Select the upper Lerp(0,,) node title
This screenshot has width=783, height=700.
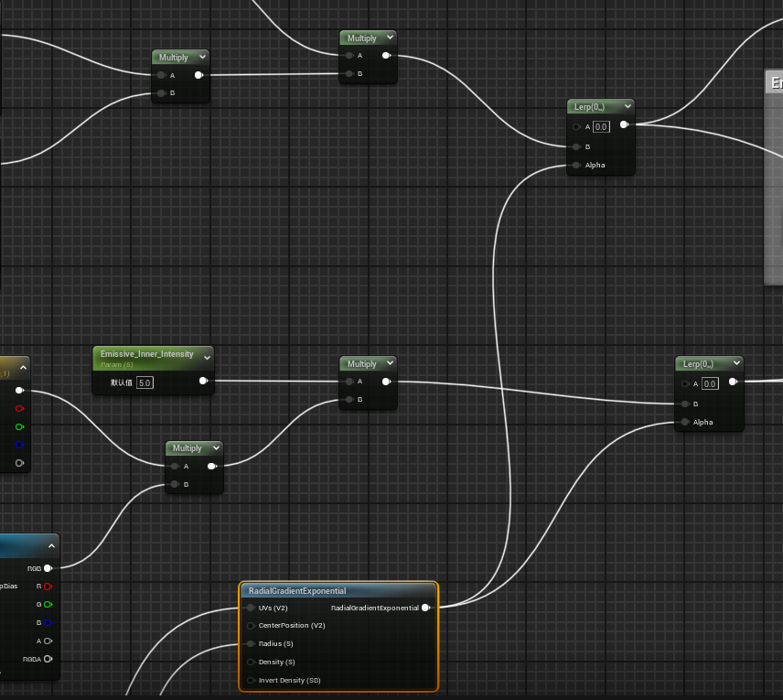point(589,106)
